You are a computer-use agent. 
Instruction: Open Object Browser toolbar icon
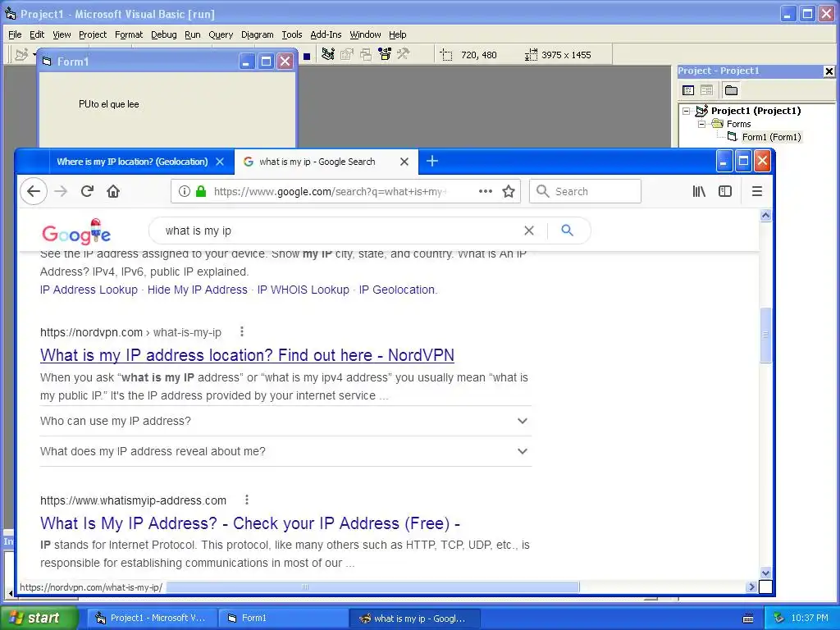(x=385, y=54)
